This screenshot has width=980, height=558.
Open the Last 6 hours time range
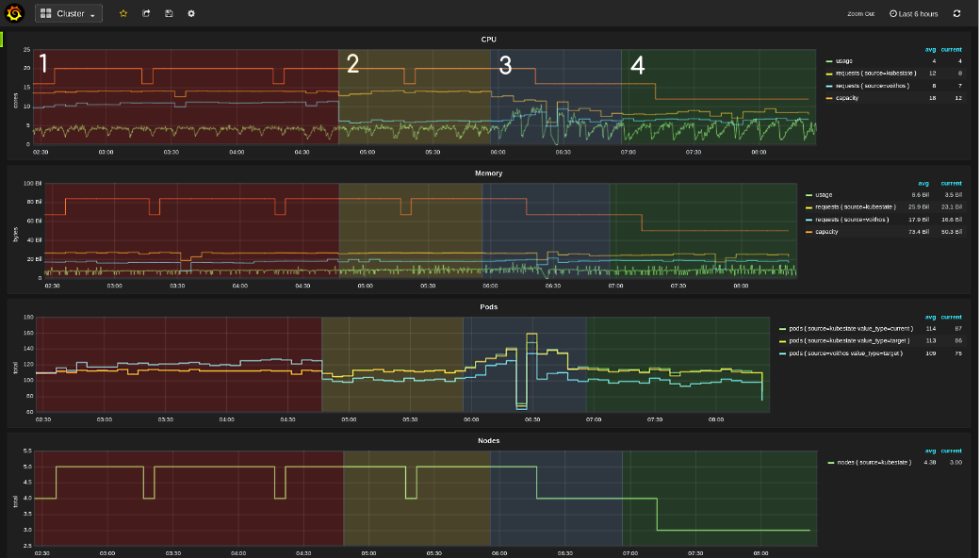(x=920, y=13)
